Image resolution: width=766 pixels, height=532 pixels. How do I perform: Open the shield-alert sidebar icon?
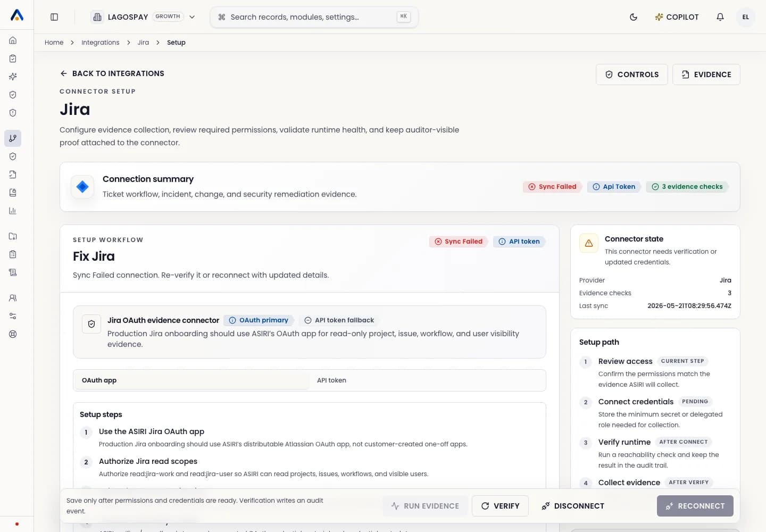tap(13, 113)
